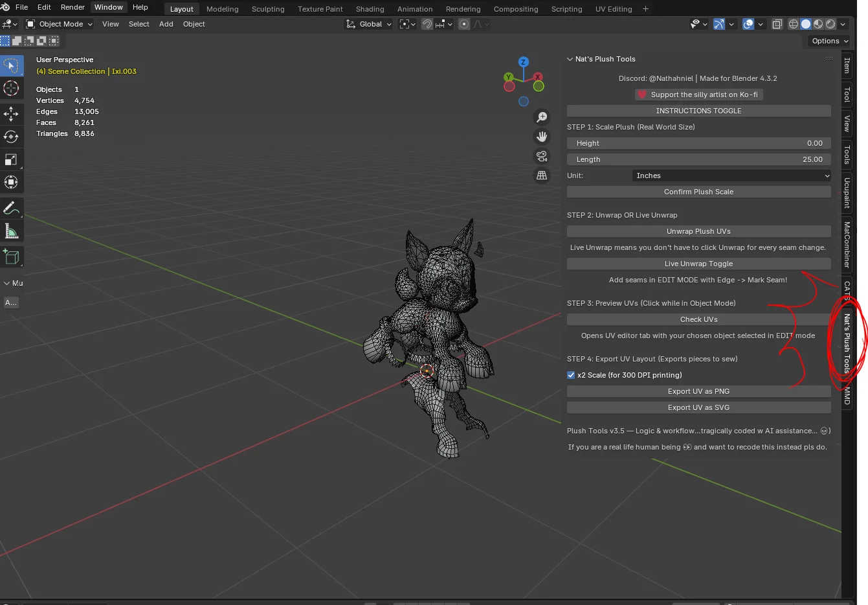Switch to the Shading workspace tab

(370, 8)
